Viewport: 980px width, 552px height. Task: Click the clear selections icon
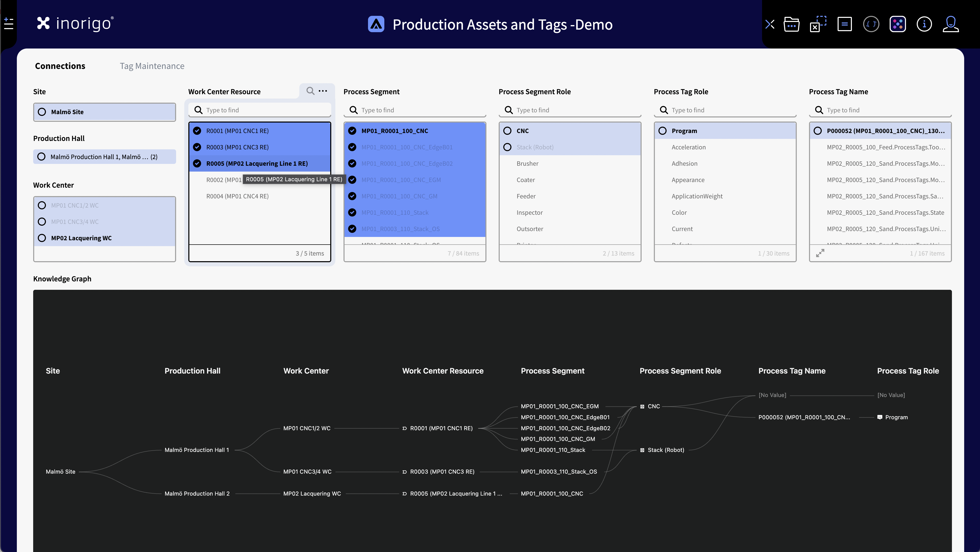818,24
